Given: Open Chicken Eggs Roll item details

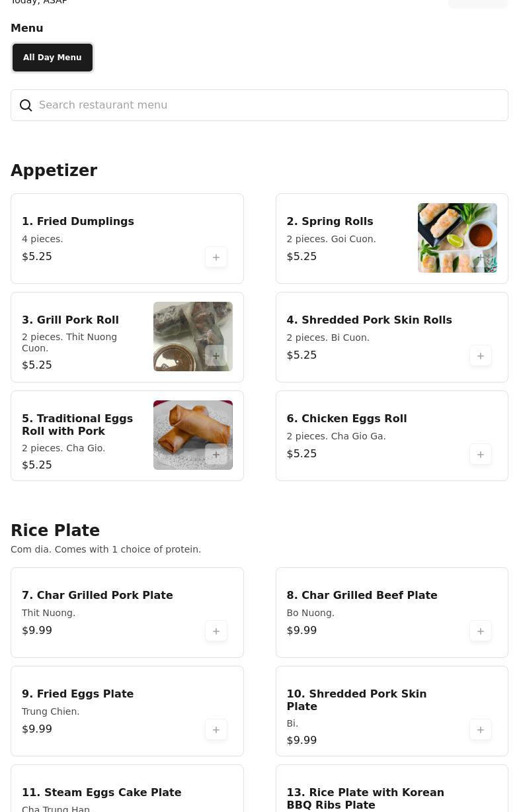Looking at the screenshot, I should (346, 419).
